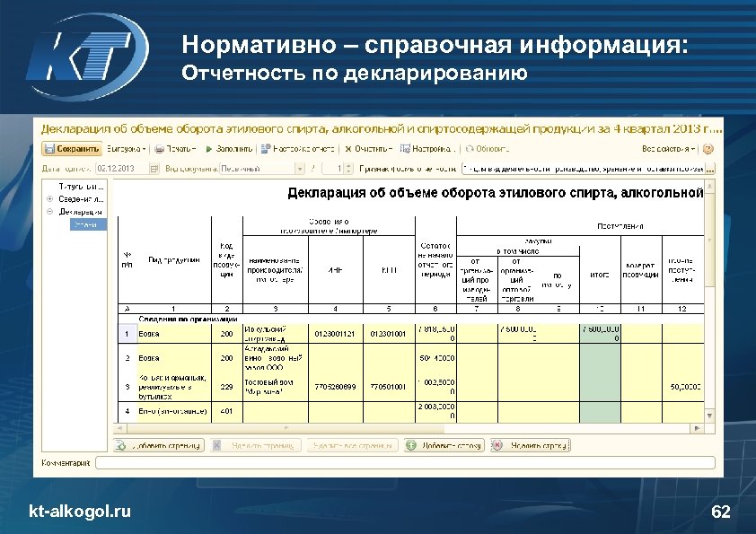Screen dimensions: 756x534
Task: Open the calendar picker beside the date
Action: (x=154, y=169)
